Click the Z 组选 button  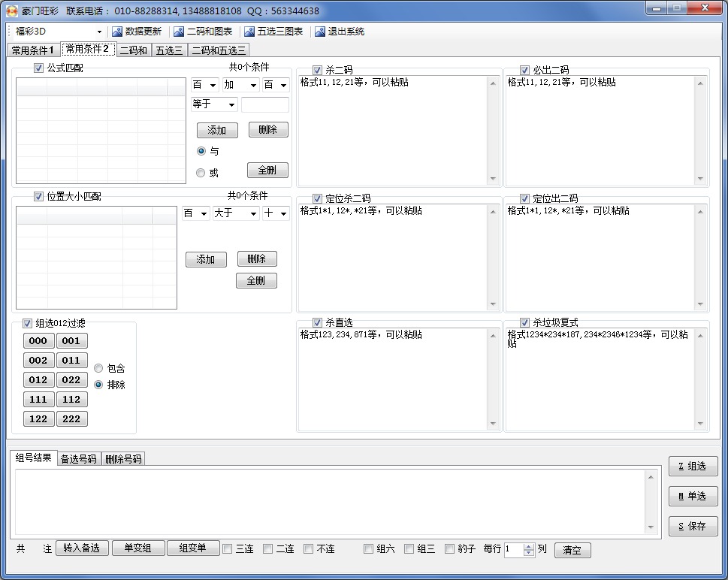(x=693, y=466)
